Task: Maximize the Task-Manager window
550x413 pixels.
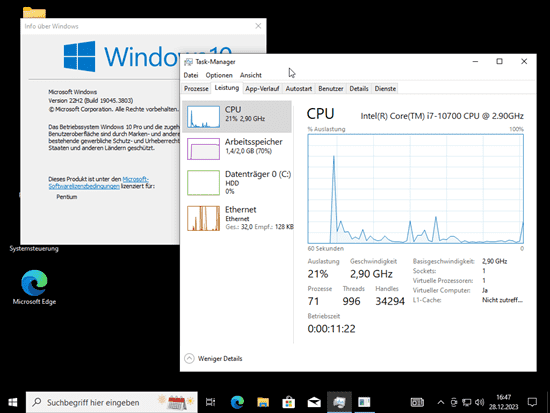Action: [x=499, y=61]
